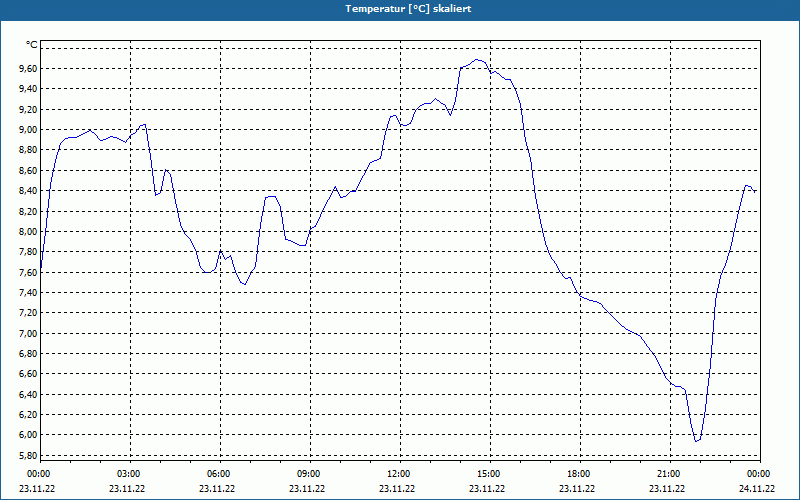Select the y-axis label "7,20"
The image size is (800, 500).
tap(29, 313)
